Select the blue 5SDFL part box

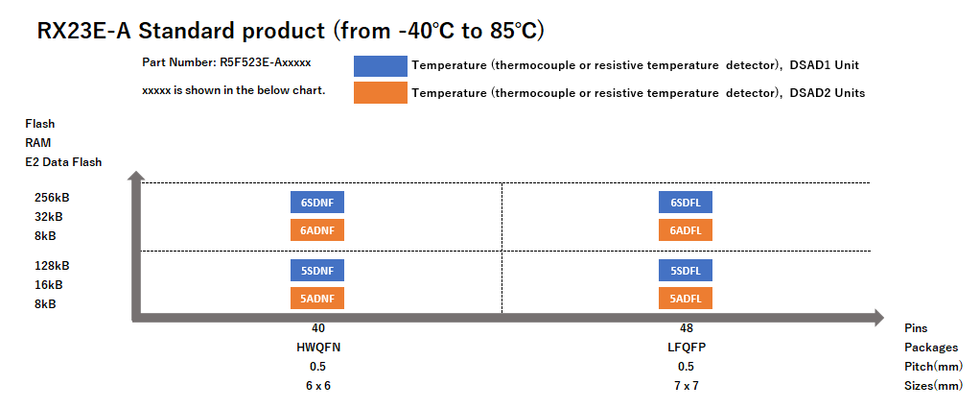[x=686, y=271]
